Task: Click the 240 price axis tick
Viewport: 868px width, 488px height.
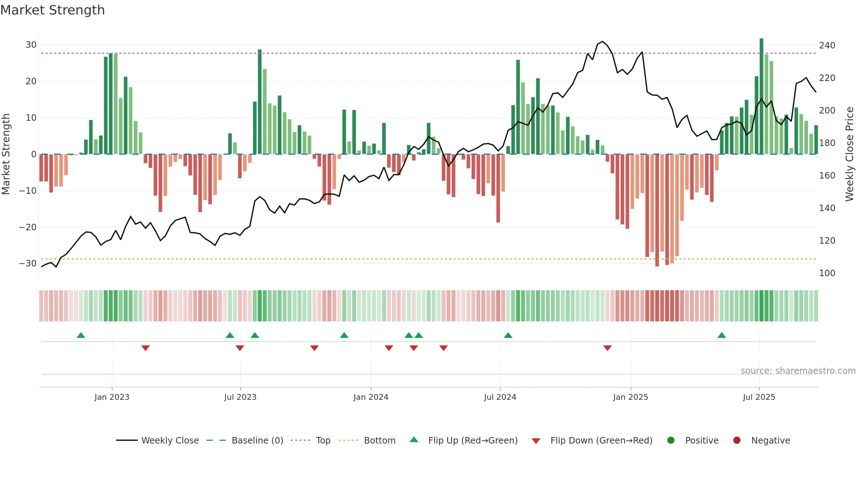Action: [827, 46]
